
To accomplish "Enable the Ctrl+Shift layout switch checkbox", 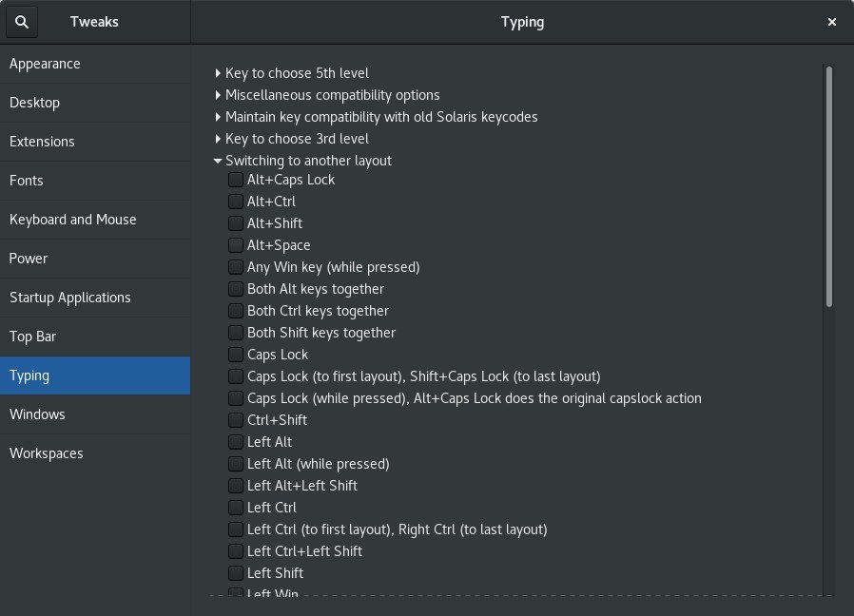I will (235, 420).
